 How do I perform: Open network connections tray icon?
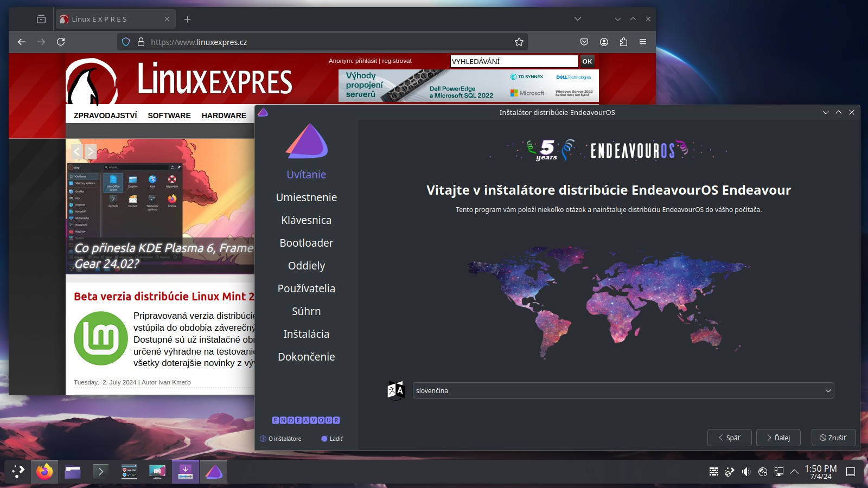[779, 472]
